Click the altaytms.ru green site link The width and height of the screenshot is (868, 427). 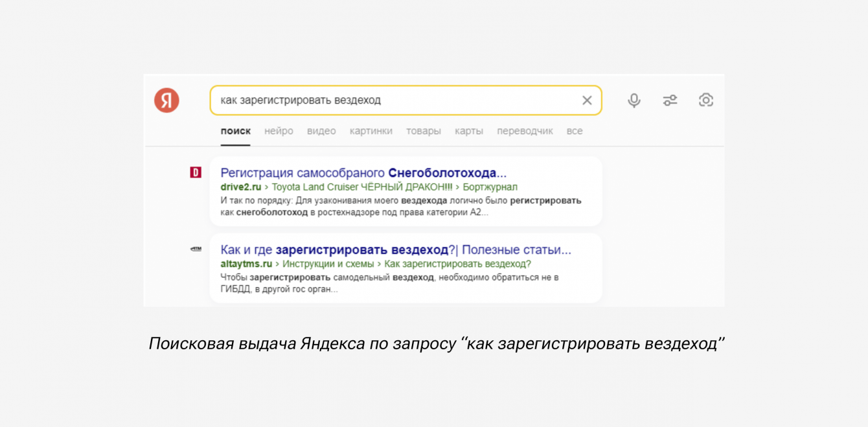tap(246, 264)
